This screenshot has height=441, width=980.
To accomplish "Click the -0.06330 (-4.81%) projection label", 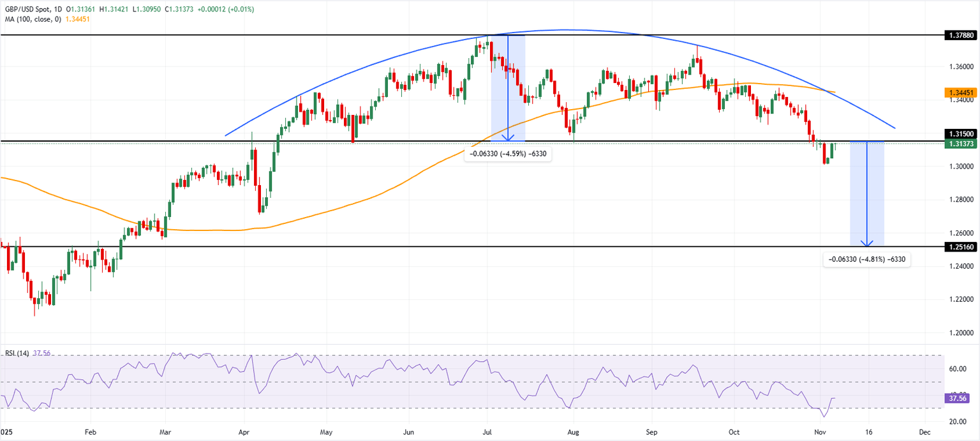I will click(867, 259).
